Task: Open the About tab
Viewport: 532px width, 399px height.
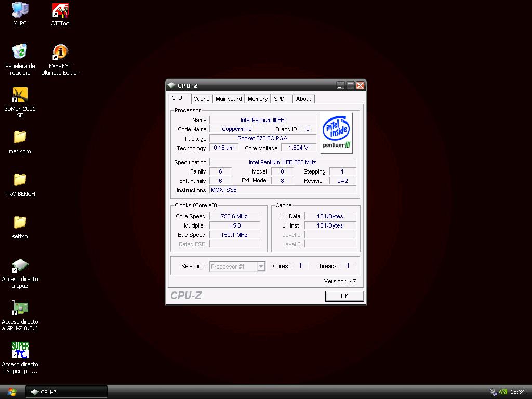Action: 303,99
